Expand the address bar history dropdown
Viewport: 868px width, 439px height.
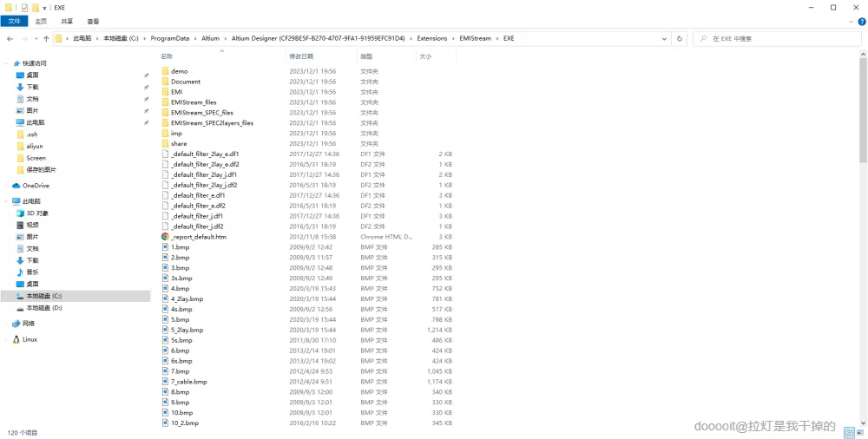[x=664, y=39]
